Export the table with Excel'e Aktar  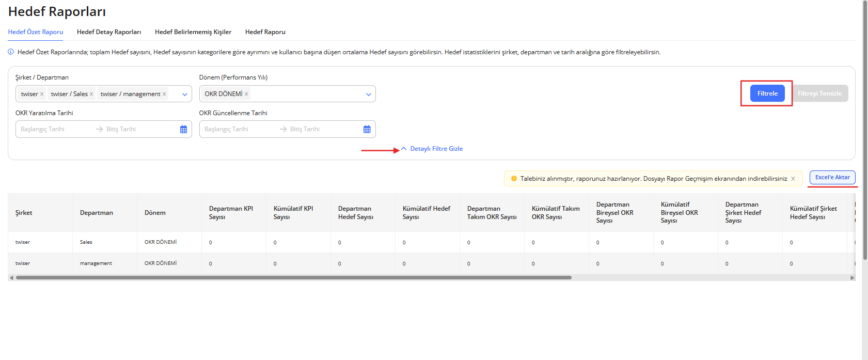(x=832, y=177)
